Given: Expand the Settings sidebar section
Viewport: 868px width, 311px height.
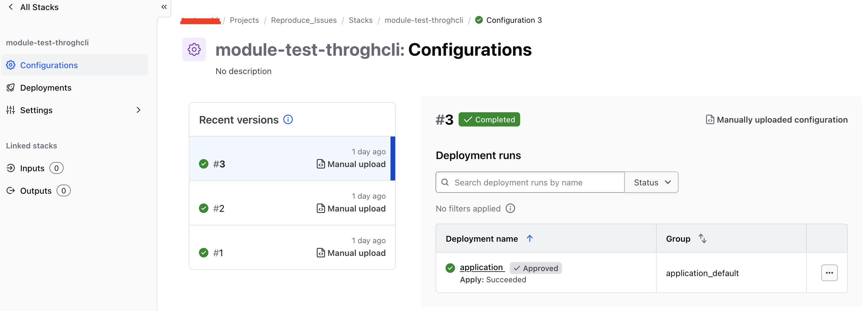Looking at the screenshot, I should click(x=138, y=110).
